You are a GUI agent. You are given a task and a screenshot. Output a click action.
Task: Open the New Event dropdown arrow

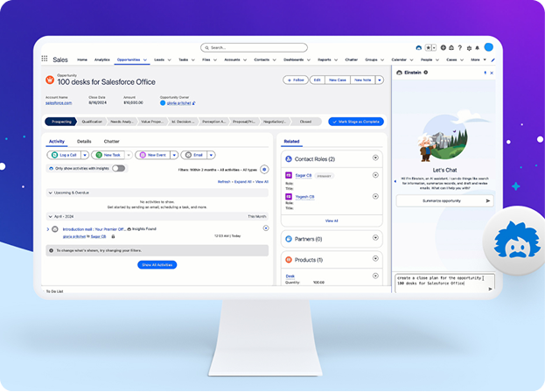click(x=174, y=155)
